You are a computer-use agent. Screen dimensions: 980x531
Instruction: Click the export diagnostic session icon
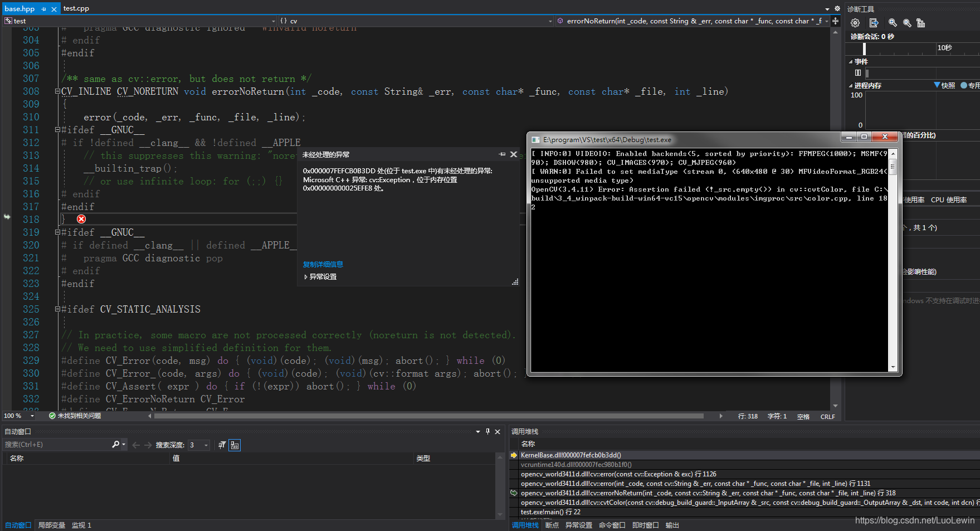pyautogui.click(x=874, y=23)
